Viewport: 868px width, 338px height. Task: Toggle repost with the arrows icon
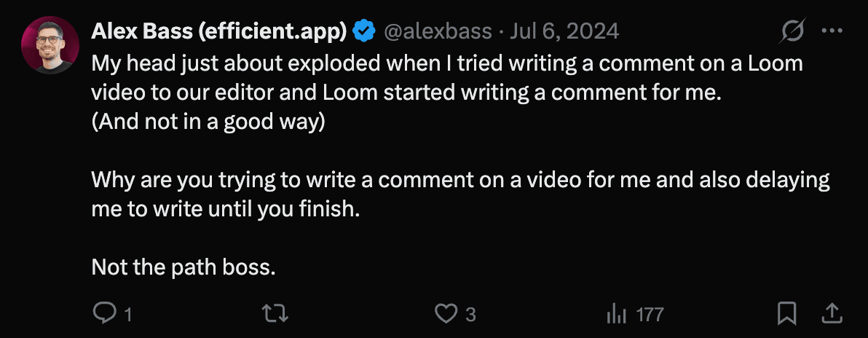click(275, 314)
